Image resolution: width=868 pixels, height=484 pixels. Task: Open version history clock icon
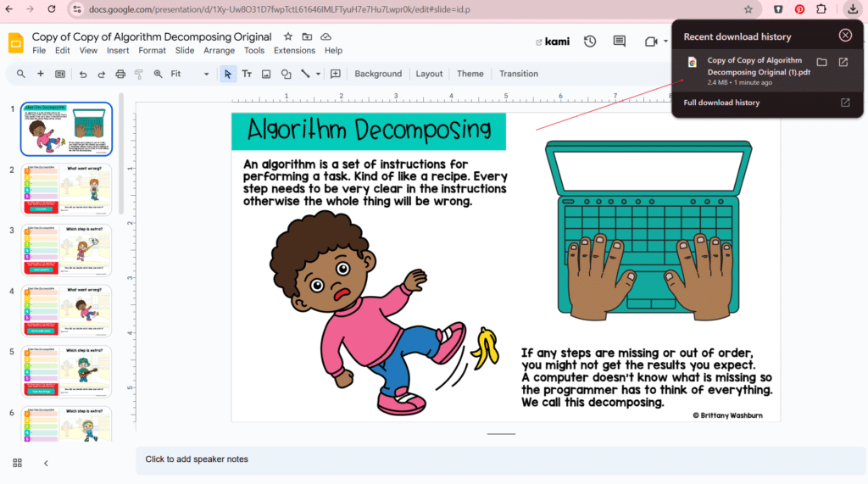pos(590,42)
